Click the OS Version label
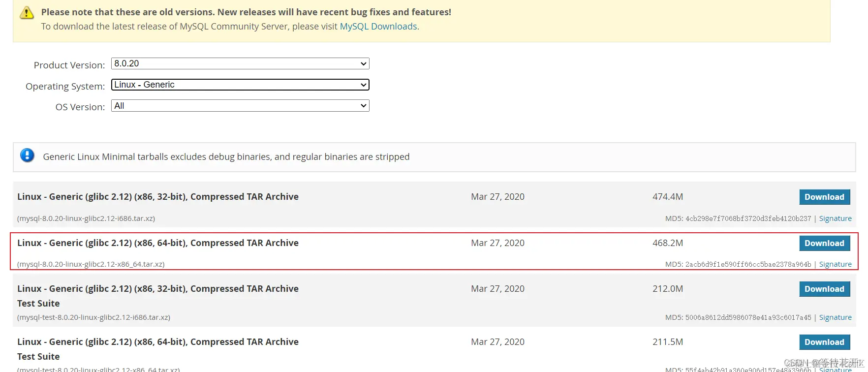This screenshot has width=868, height=372. 80,107
